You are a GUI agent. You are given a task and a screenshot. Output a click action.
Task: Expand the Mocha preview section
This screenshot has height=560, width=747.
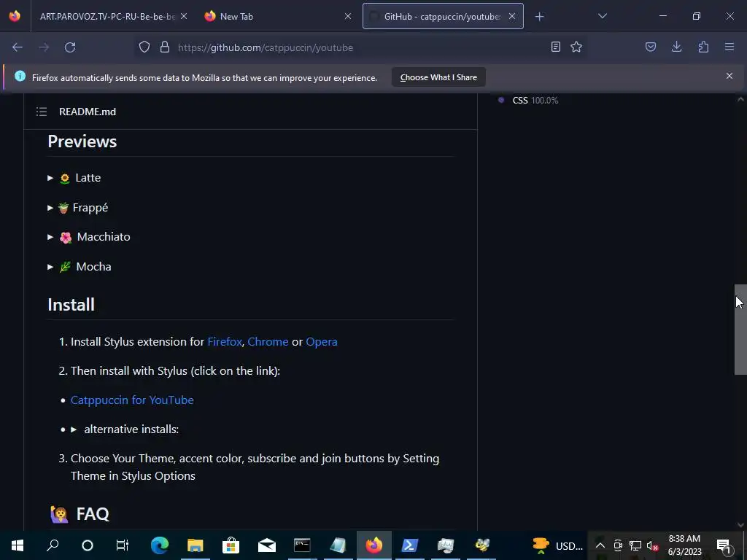[80, 266]
